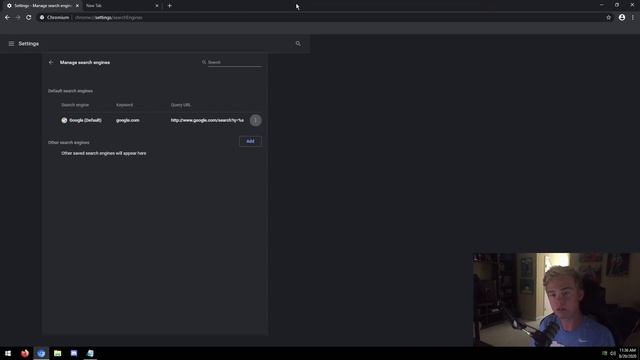Open more actions for Google (Default)
640x360 pixels.
pos(256,120)
